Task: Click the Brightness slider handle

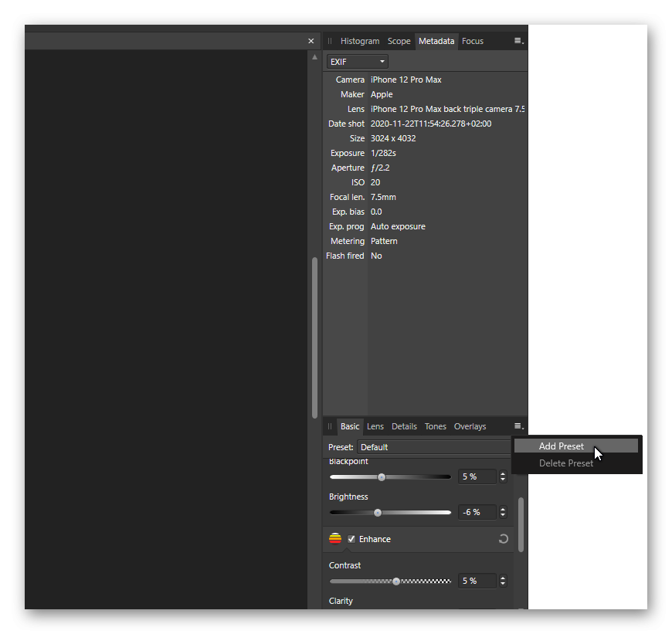Action: point(378,512)
